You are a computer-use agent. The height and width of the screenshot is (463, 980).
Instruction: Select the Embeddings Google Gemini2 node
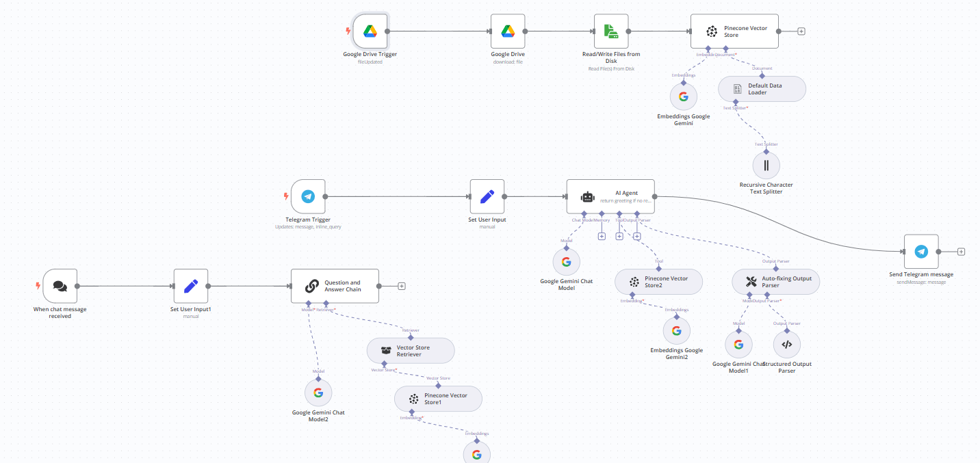coord(676,331)
